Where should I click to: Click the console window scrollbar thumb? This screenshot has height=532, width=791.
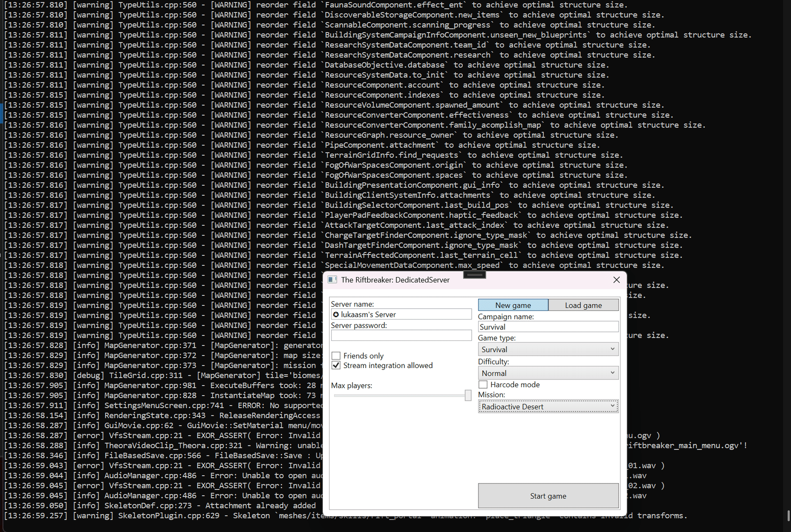point(789,516)
